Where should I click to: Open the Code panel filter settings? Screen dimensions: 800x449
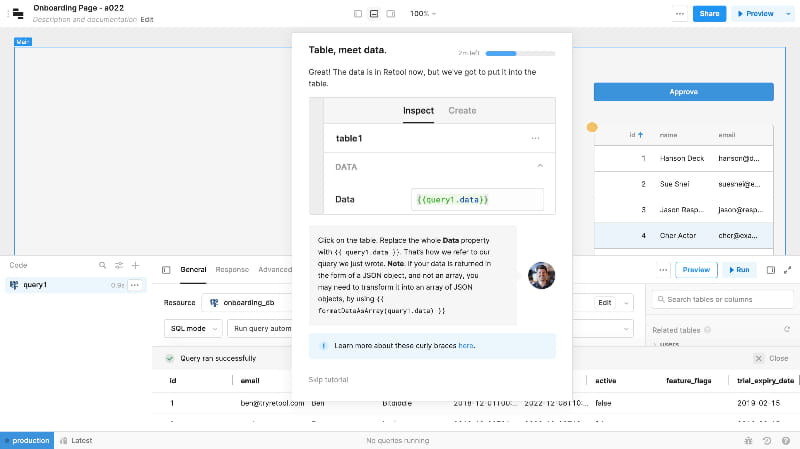pyautogui.click(x=119, y=265)
